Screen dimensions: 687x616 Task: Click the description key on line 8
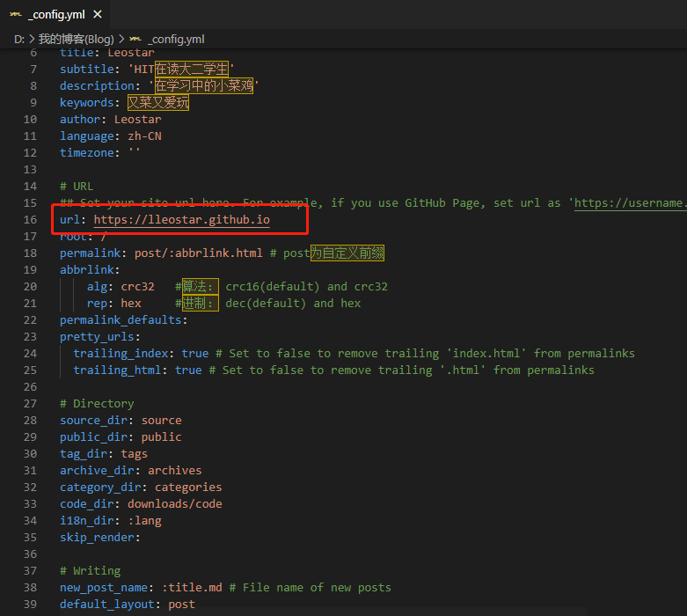click(97, 85)
